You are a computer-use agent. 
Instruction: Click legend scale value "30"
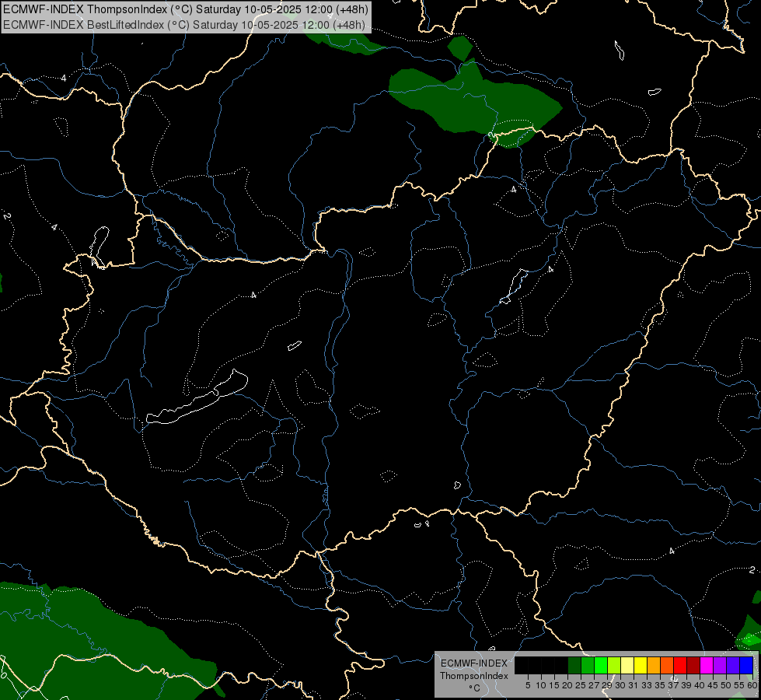(620, 685)
